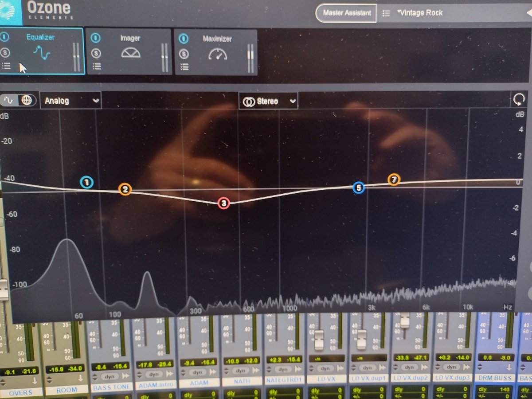Viewport: 532px width, 399px height.
Task: Bypass the Imager module with its power button
Action: (x=96, y=39)
